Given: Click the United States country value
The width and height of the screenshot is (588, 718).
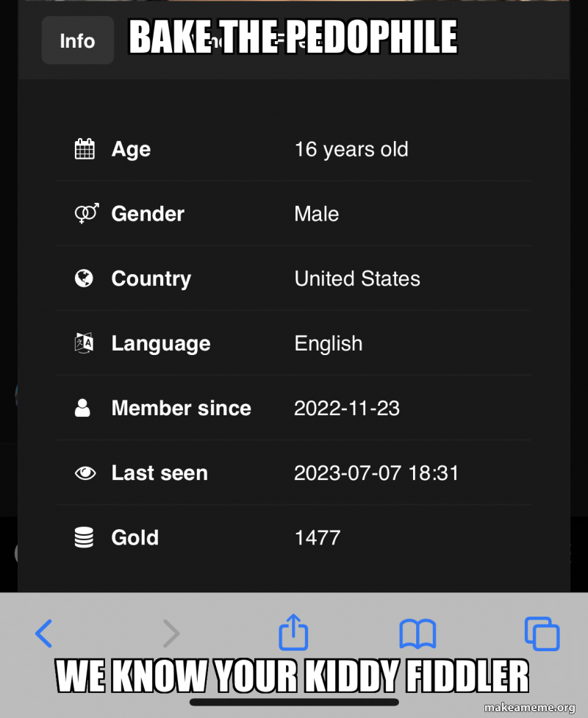Looking at the screenshot, I should 357,279.
